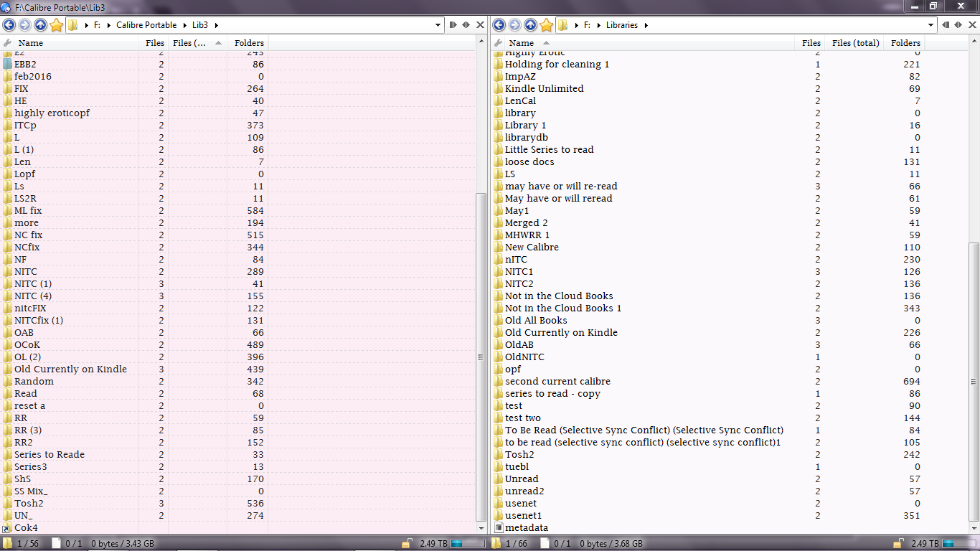Click the lock icon in right status bar
980x551 pixels.
[897, 544]
